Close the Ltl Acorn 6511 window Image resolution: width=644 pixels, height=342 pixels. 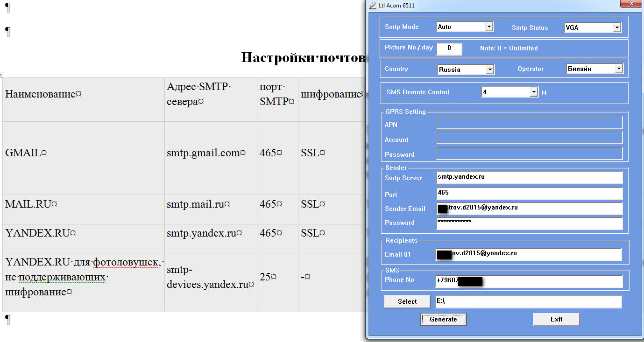pos(630,4)
